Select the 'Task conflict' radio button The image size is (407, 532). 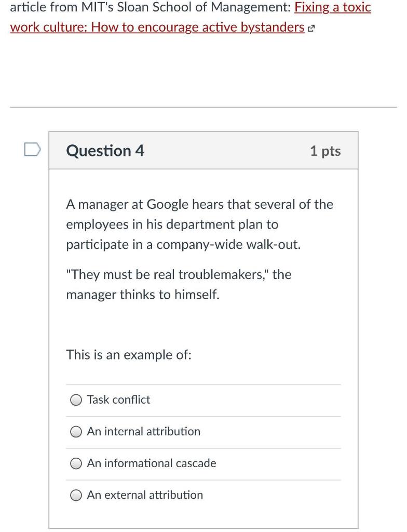tap(76, 400)
